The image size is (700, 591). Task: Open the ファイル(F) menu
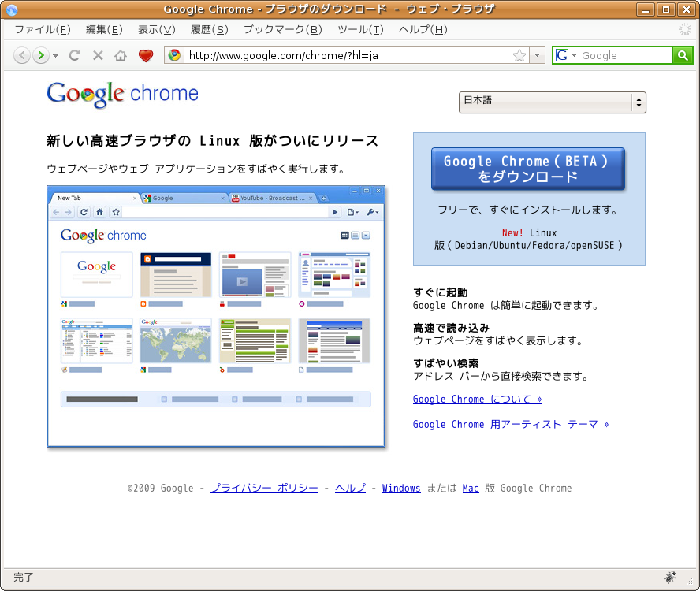tap(42, 30)
